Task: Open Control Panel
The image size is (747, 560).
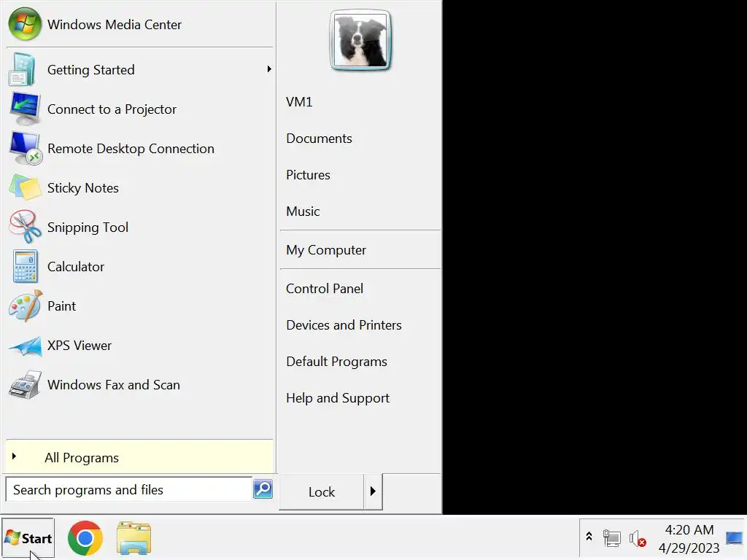Action: coord(325,289)
